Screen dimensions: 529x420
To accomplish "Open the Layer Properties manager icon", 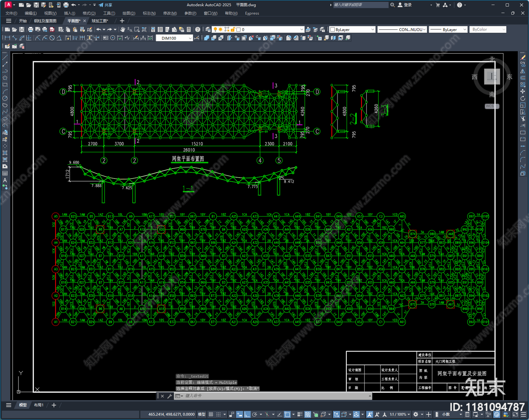I will (208, 29).
